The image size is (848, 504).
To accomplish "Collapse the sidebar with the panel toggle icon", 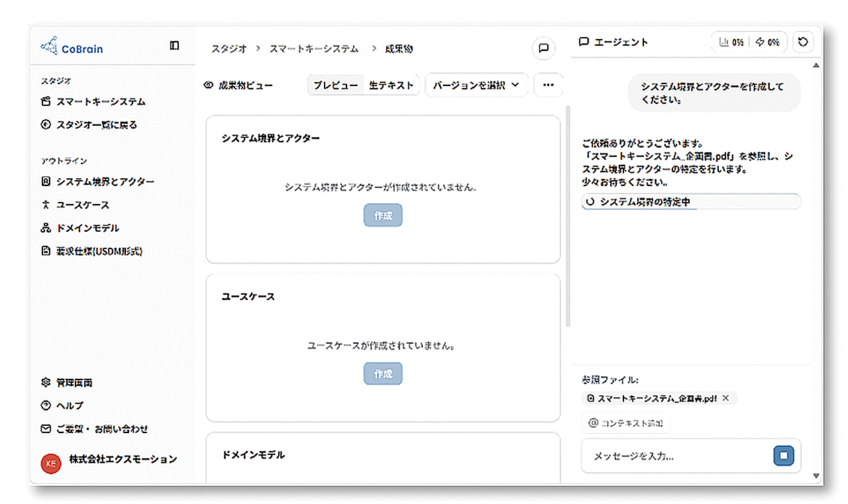I will pyautogui.click(x=174, y=45).
